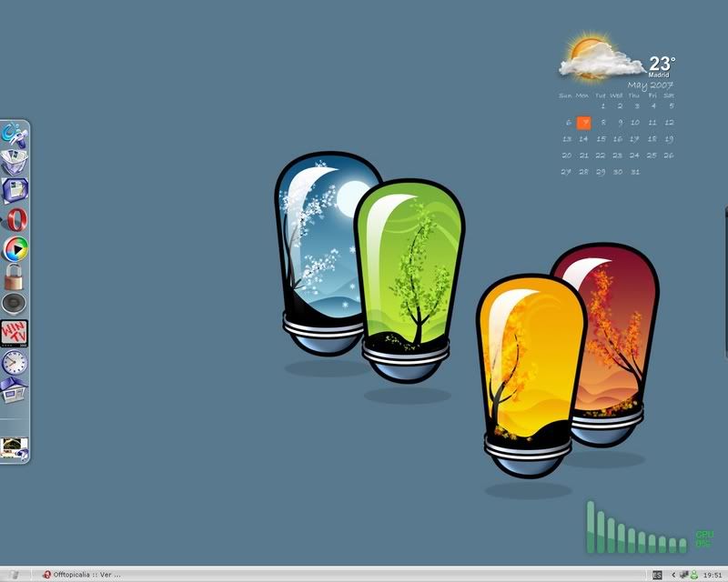The width and height of the screenshot is (728, 582).
Task: Open the analog clock dock icon
Action: point(15,362)
